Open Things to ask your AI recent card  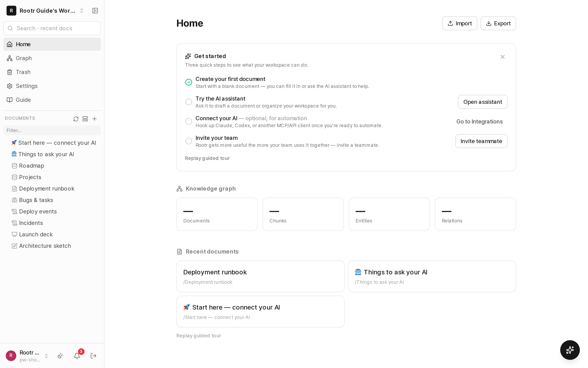[432, 276]
